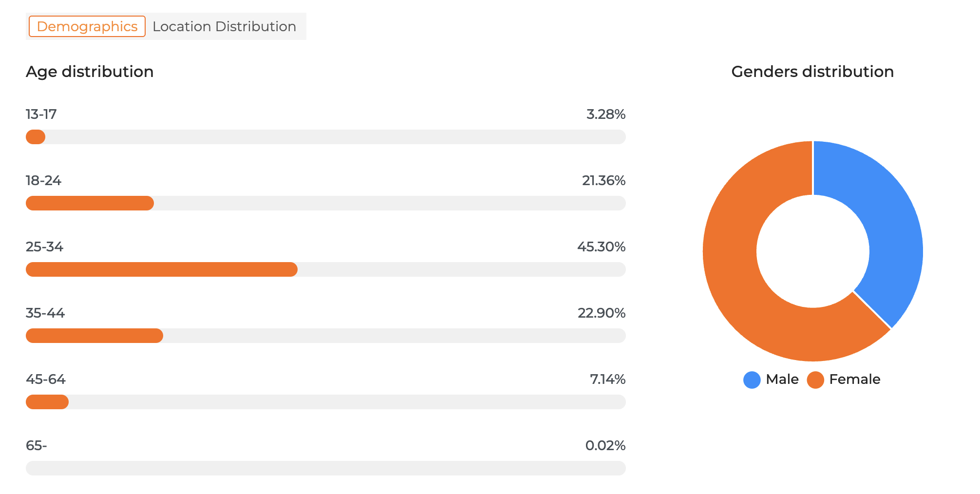Click the orange Female legend dot
This screenshot has width=980, height=494.
(x=815, y=380)
